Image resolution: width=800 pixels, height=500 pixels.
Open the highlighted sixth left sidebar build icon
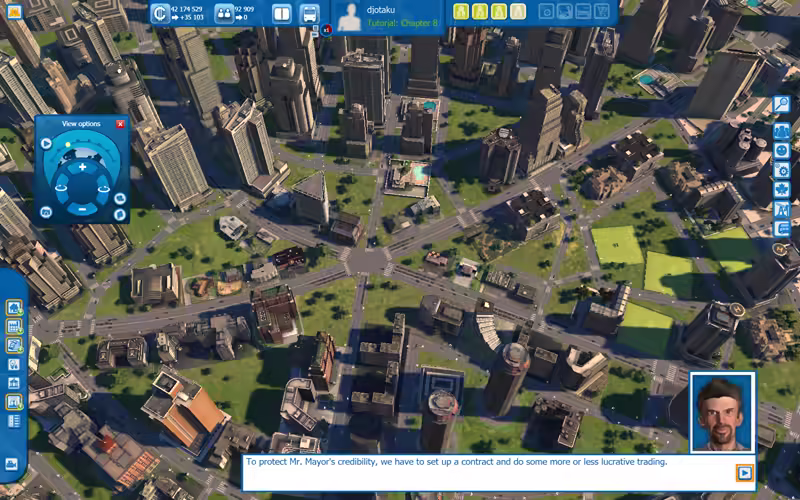coord(14,402)
